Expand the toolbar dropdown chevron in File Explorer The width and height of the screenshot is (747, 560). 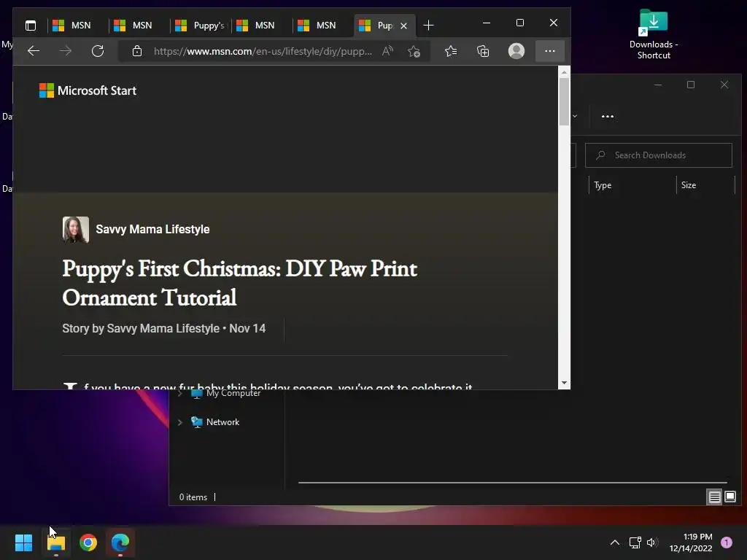(575, 116)
